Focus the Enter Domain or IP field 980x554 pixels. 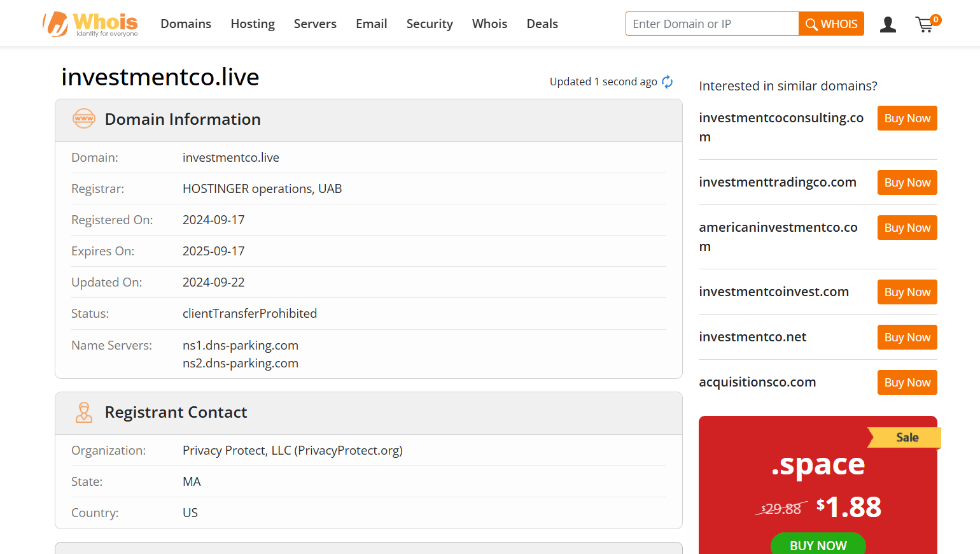coord(712,24)
